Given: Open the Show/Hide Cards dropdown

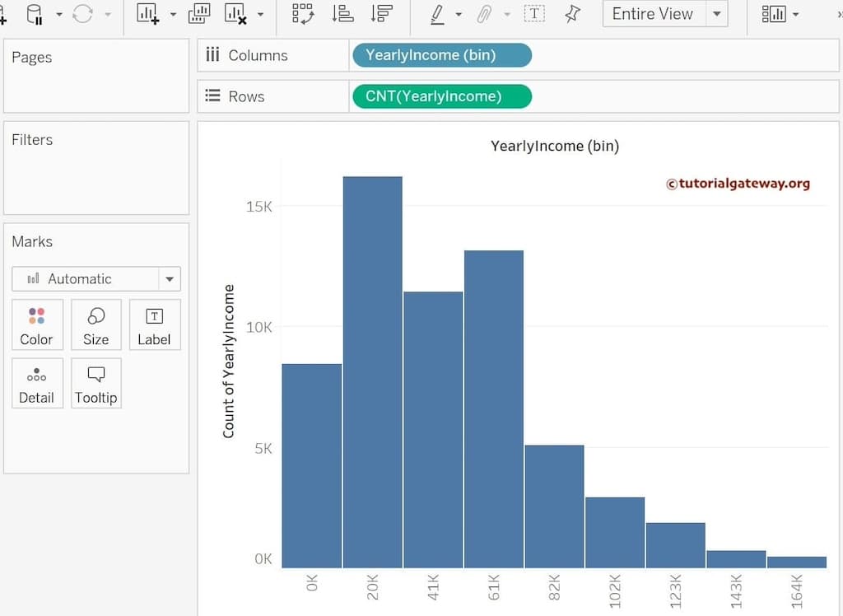Looking at the screenshot, I should point(780,14).
